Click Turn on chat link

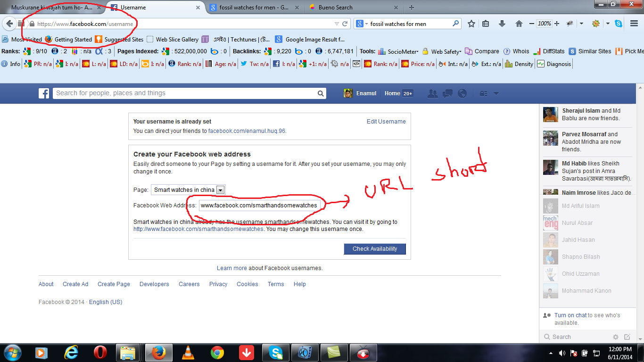tap(570, 315)
